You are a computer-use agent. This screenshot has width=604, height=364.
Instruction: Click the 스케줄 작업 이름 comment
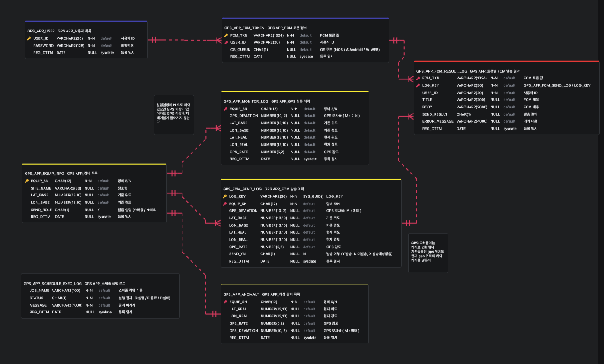[131, 291]
